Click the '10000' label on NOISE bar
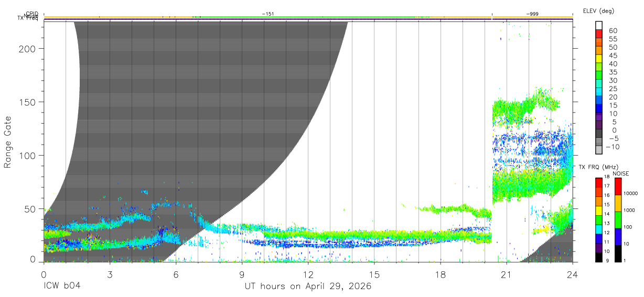Image resolution: width=644 pixels, height=297 pixels. [631, 193]
